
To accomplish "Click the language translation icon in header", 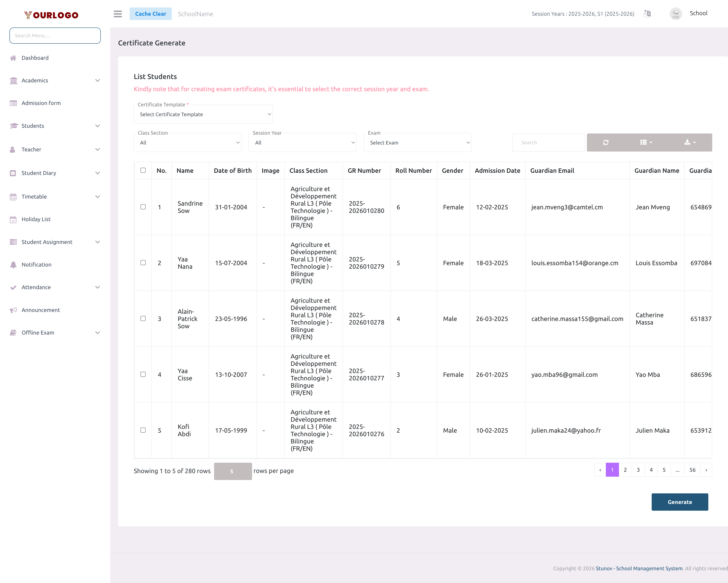I will click(648, 14).
